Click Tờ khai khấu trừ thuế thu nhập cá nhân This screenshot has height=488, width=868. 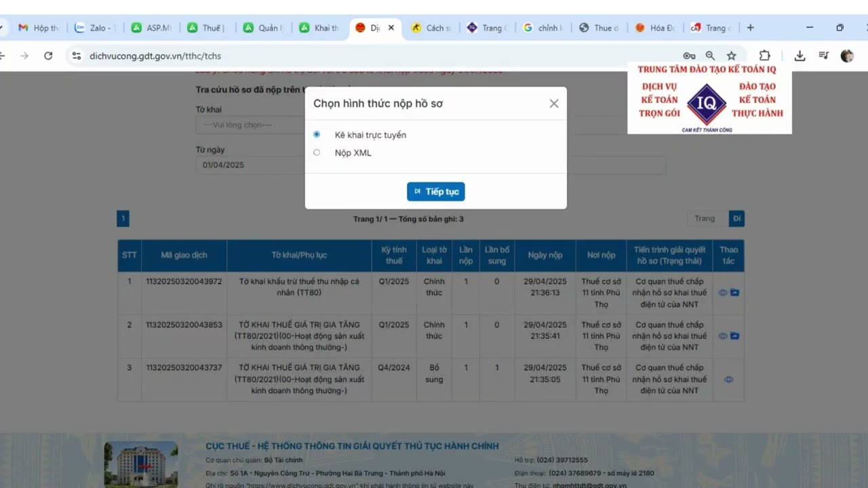click(299, 287)
